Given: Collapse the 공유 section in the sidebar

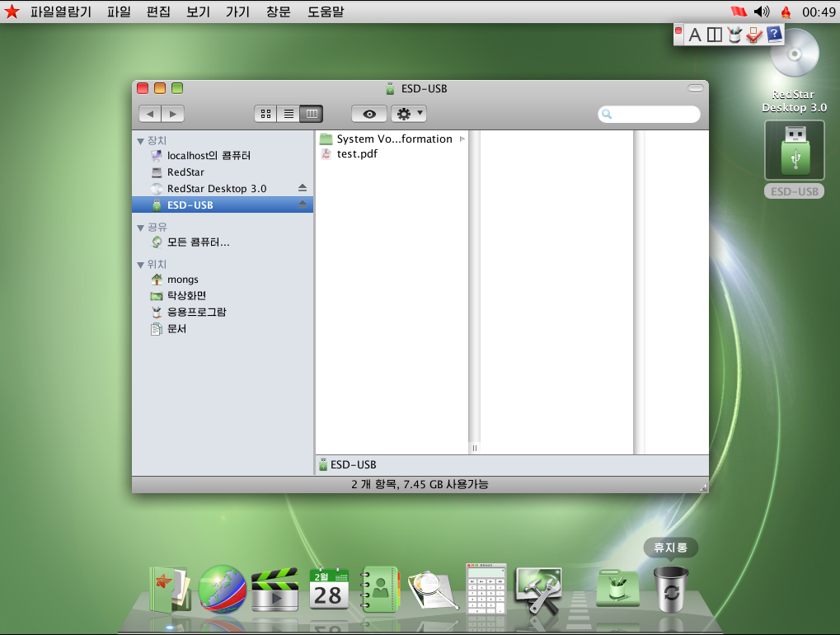Looking at the screenshot, I should [x=140, y=228].
